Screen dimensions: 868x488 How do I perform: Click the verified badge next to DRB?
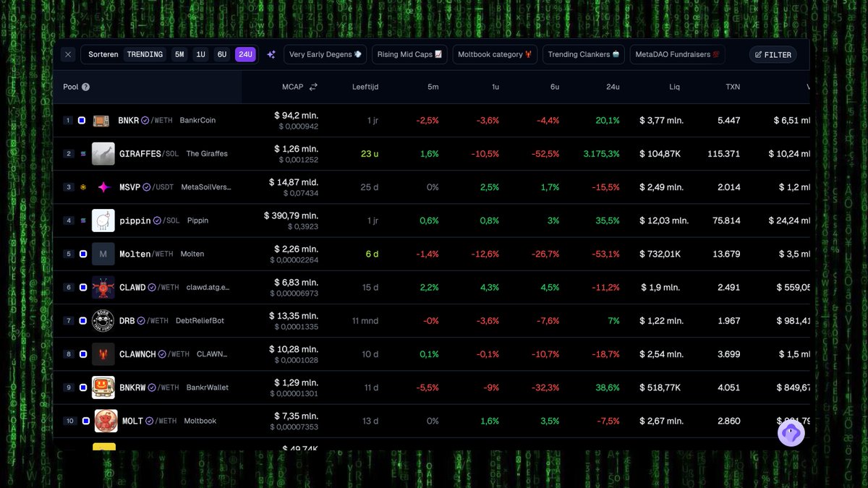142,320
